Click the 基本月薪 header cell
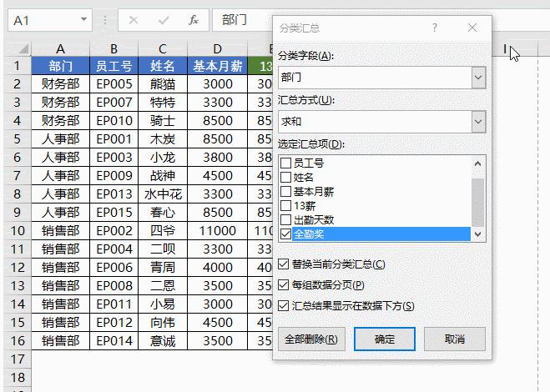Viewport: 550px width, 392px height. click(x=218, y=66)
